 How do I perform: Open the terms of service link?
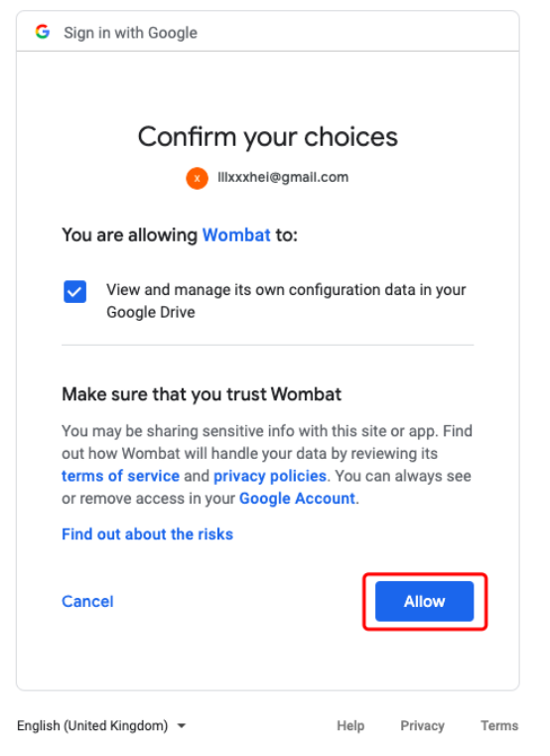coord(120,476)
